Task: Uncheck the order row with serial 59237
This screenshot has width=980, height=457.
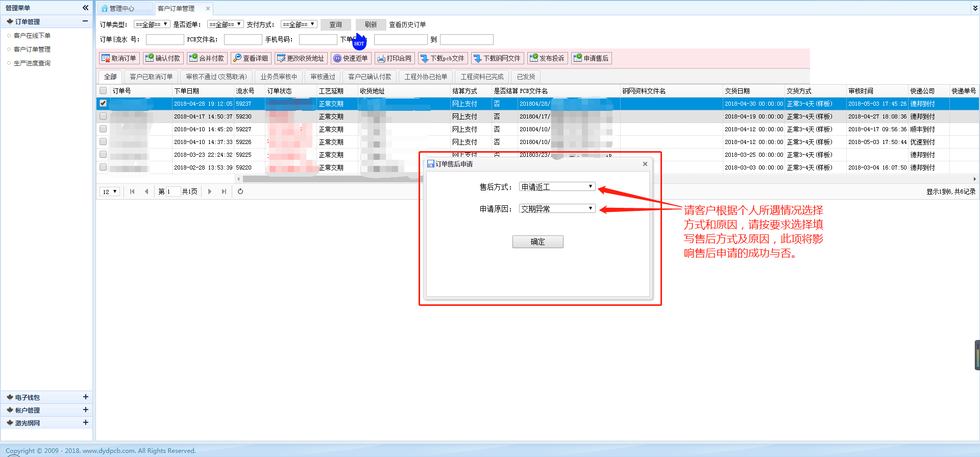Action: (x=103, y=103)
